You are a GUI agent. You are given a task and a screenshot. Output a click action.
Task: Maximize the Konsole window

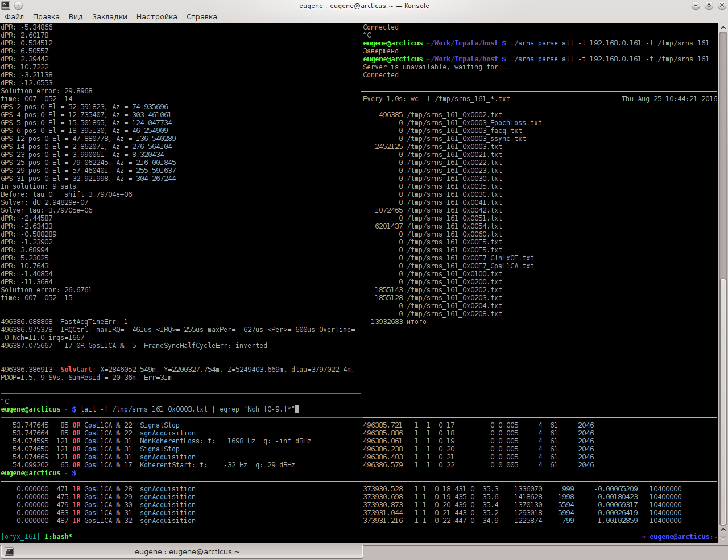point(709,6)
